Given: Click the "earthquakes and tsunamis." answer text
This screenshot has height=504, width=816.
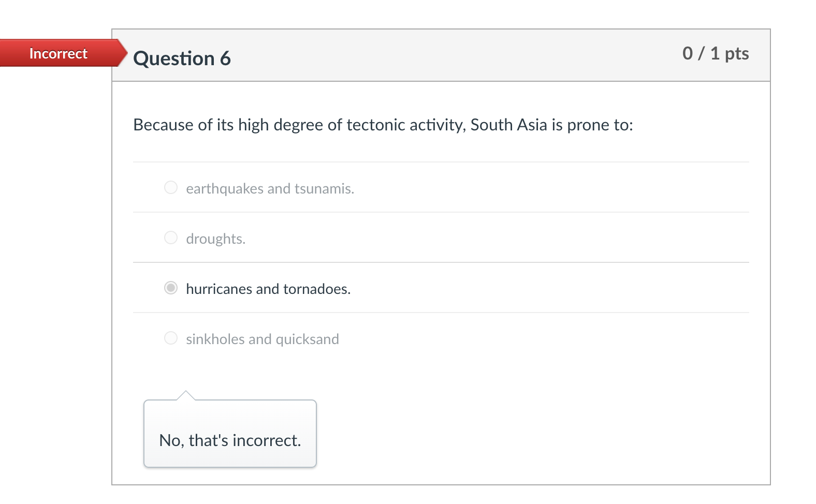Looking at the screenshot, I should click(x=270, y=189).
